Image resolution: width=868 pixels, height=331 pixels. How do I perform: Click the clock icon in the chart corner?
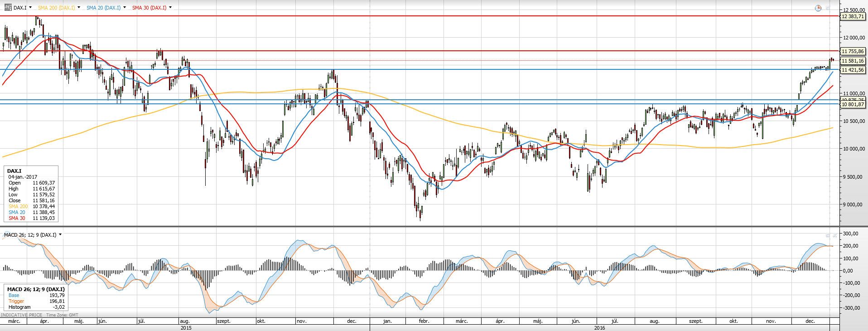tap(818, 8)
